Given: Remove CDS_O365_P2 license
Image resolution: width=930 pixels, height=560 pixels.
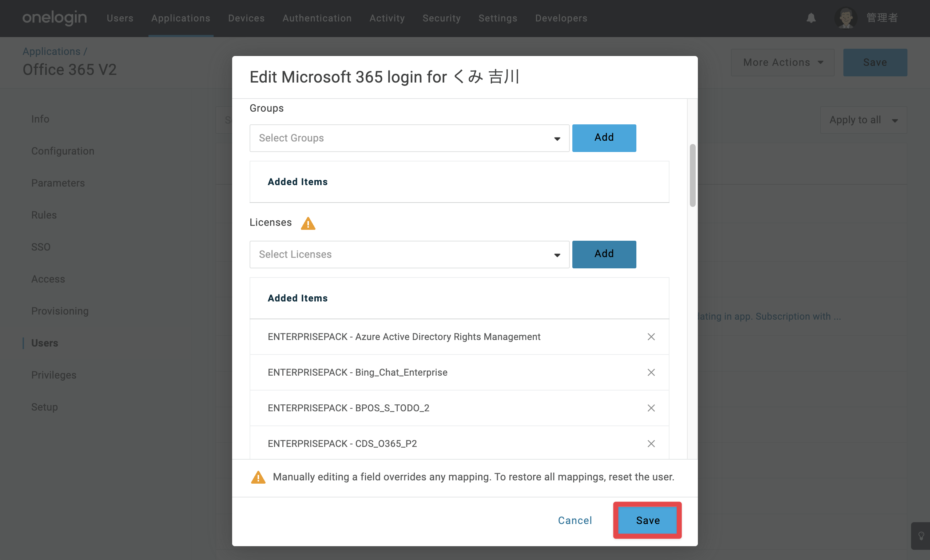Looking at the screenshot, I should pyautogui.click(x=651, y=444).
